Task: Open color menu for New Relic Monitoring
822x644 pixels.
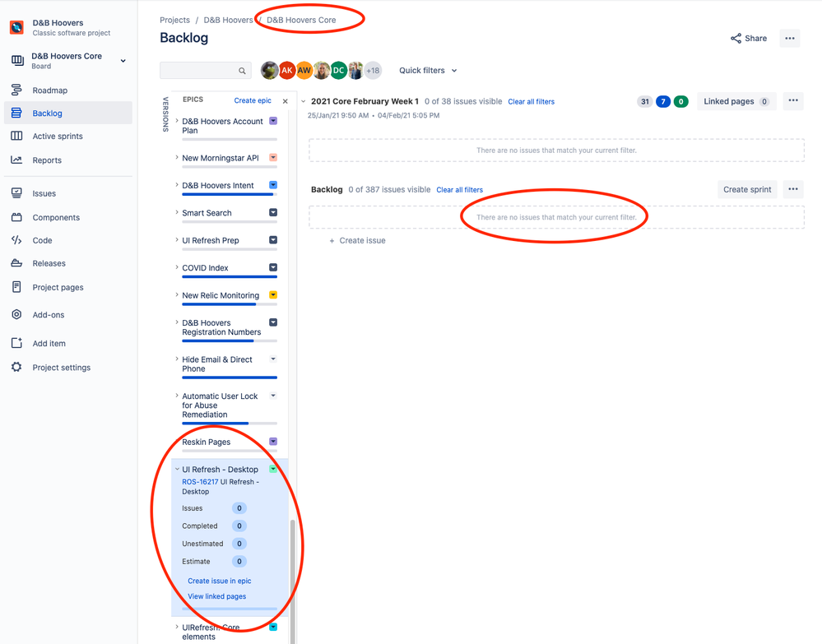Action: click(273, 295)
